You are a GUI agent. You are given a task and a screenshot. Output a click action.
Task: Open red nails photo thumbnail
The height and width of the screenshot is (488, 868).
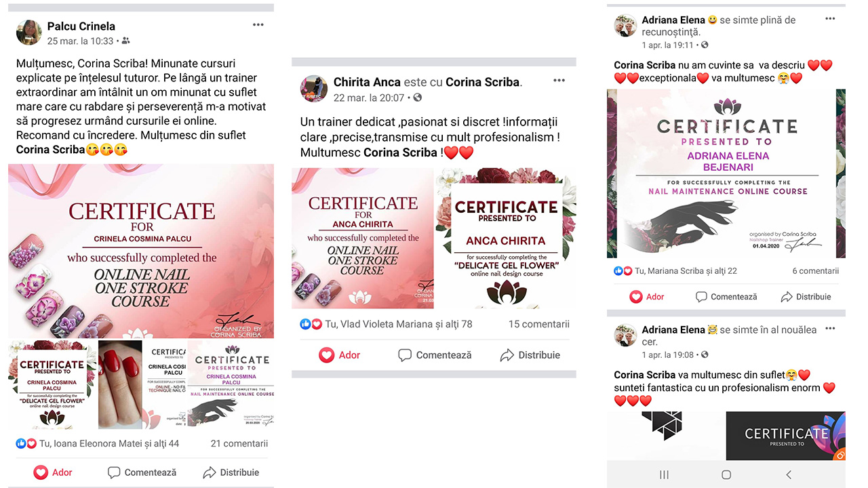coord(120,384)
